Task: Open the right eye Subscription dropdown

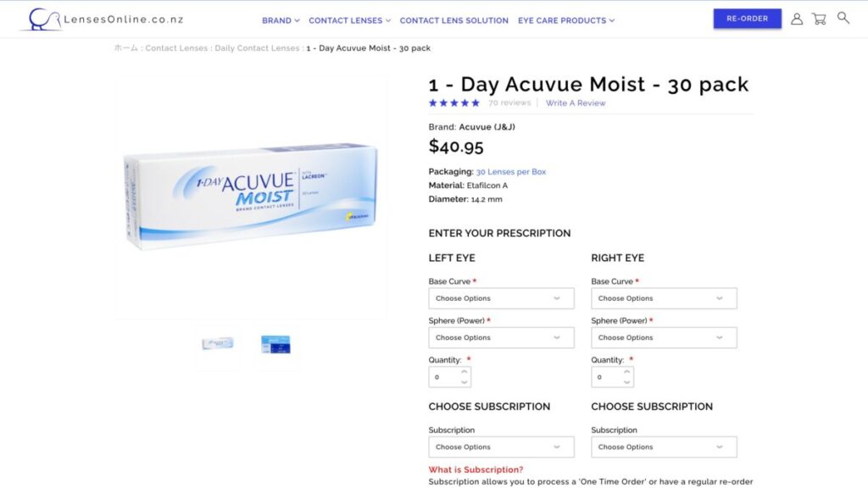Action: pyautogui.click(x=664, y=446)
